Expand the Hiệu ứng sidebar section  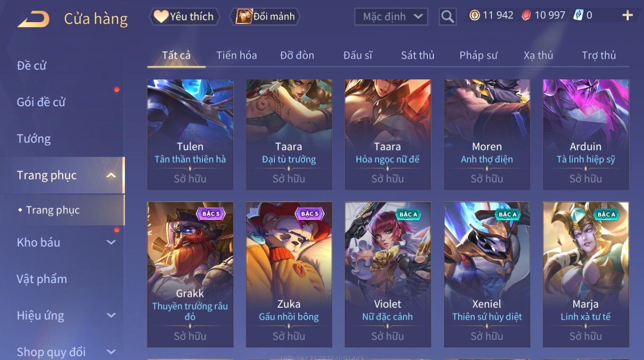tap(111, 316)
